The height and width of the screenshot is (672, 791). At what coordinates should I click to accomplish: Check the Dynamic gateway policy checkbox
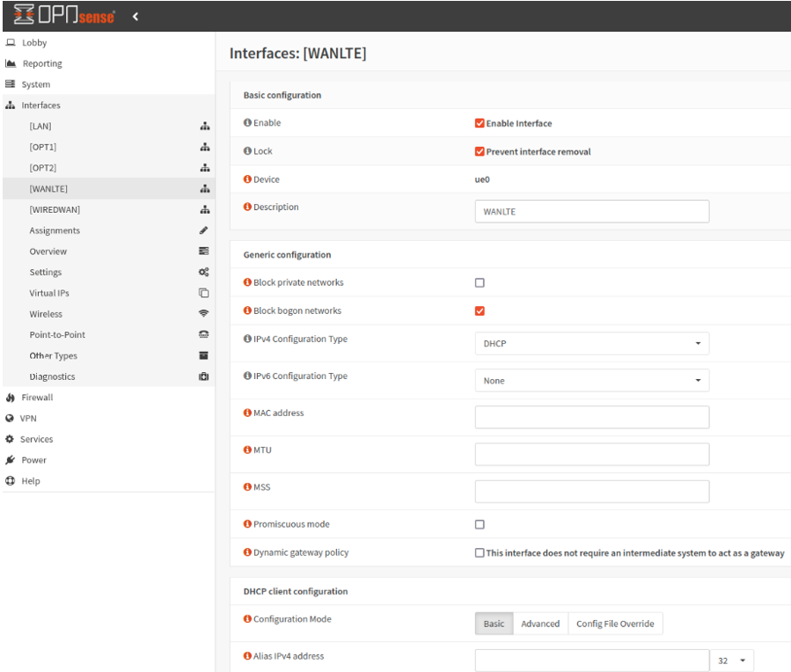tap(480, 553)
